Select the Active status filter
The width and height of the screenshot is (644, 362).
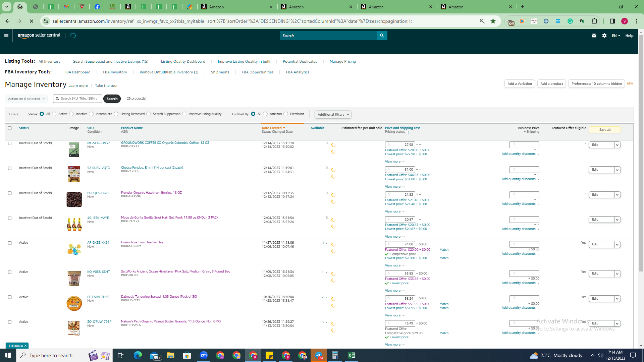point(54,114)
